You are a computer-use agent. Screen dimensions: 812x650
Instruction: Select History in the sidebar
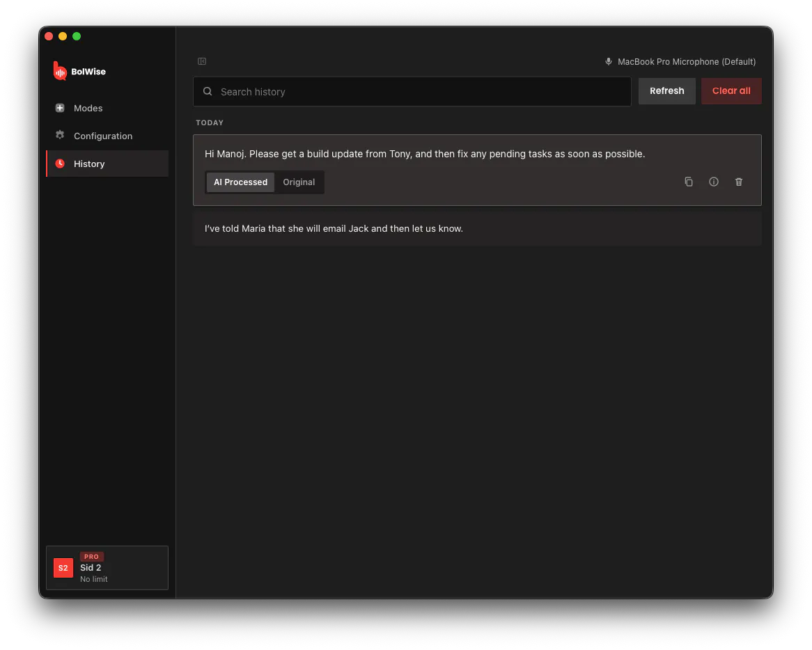click(107, 164)
